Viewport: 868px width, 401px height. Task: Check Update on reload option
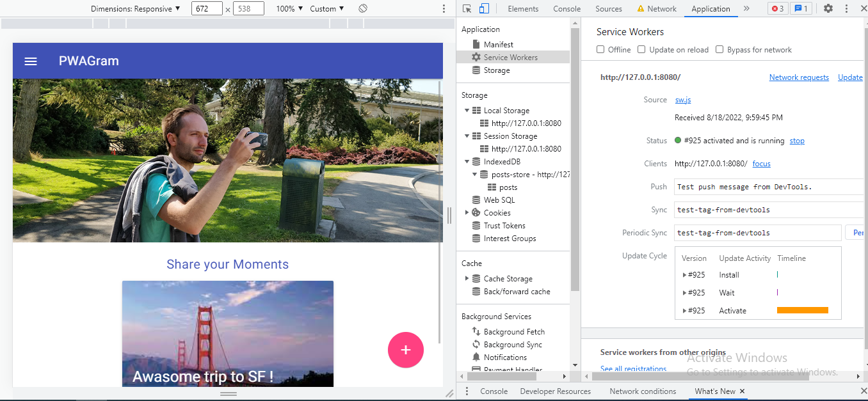[641, 50]
